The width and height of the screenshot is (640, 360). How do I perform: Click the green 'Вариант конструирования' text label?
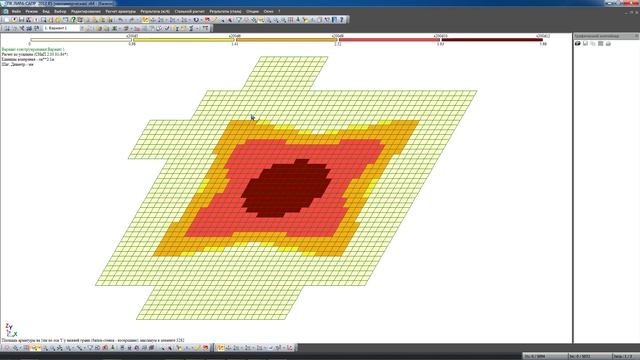(33, 49)
